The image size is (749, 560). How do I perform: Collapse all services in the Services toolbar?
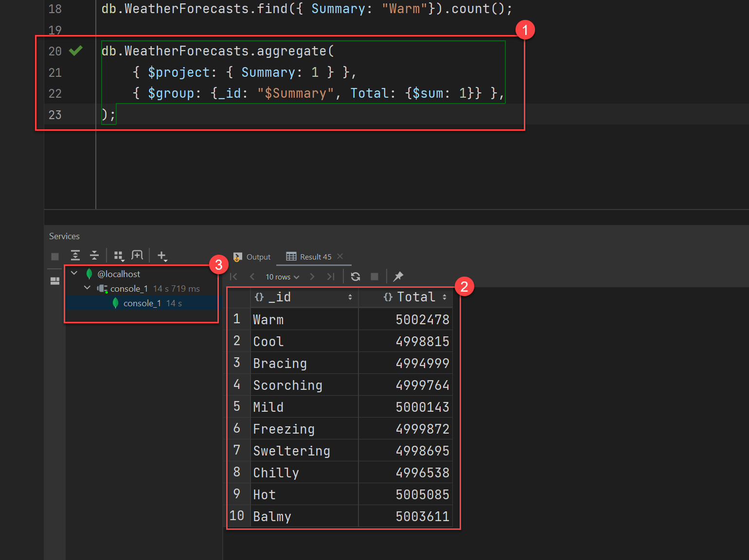point(94,255)
